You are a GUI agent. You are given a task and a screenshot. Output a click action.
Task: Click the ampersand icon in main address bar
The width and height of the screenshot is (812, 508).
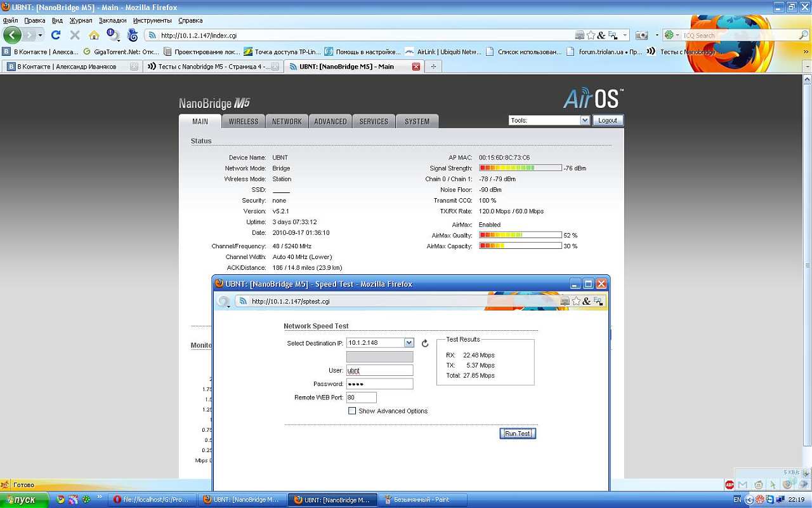coord(601,36)
